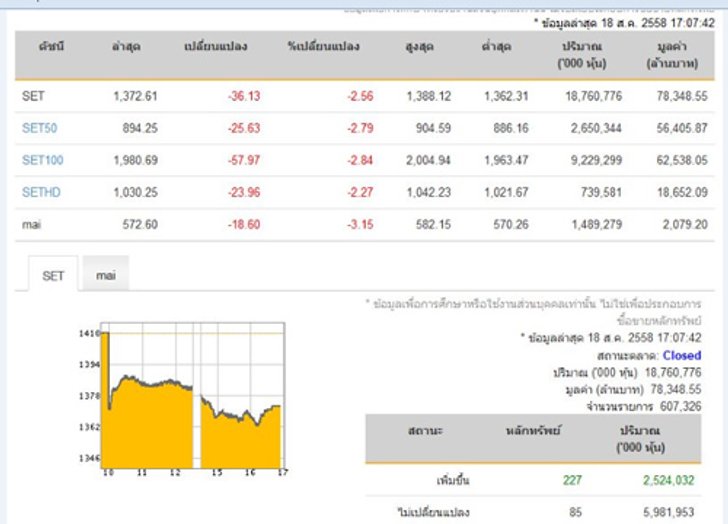
Task: Click SET100 high value 2,004.94
Action: point(429,160)
